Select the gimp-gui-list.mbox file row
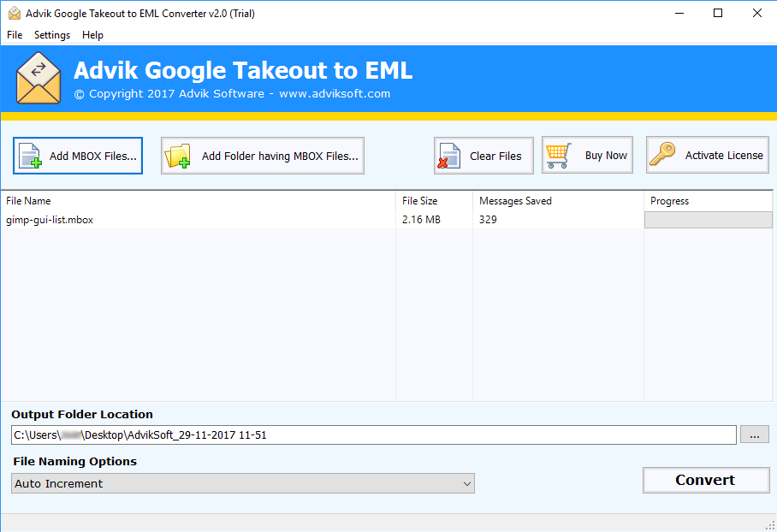Image resolution: width=777 pixels, height=532 pixels. coord(387,220)
